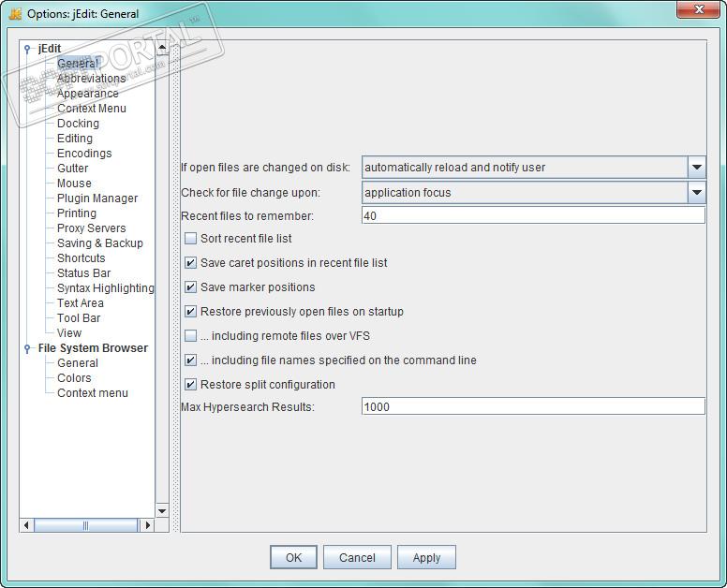727x588 pixels.
Task: Select Proxy Servers item
Action: tap(91, 228)
